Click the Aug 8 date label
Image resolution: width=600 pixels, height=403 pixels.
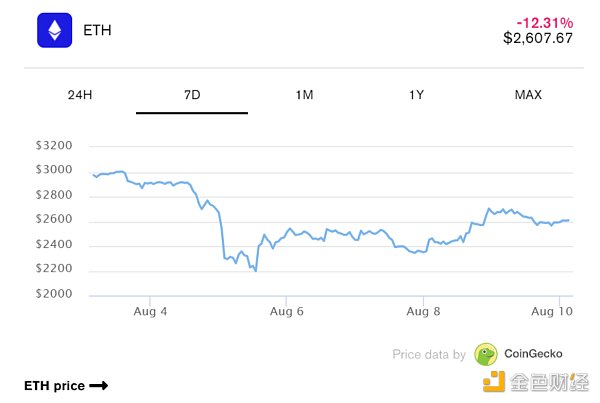click(424, 313)
